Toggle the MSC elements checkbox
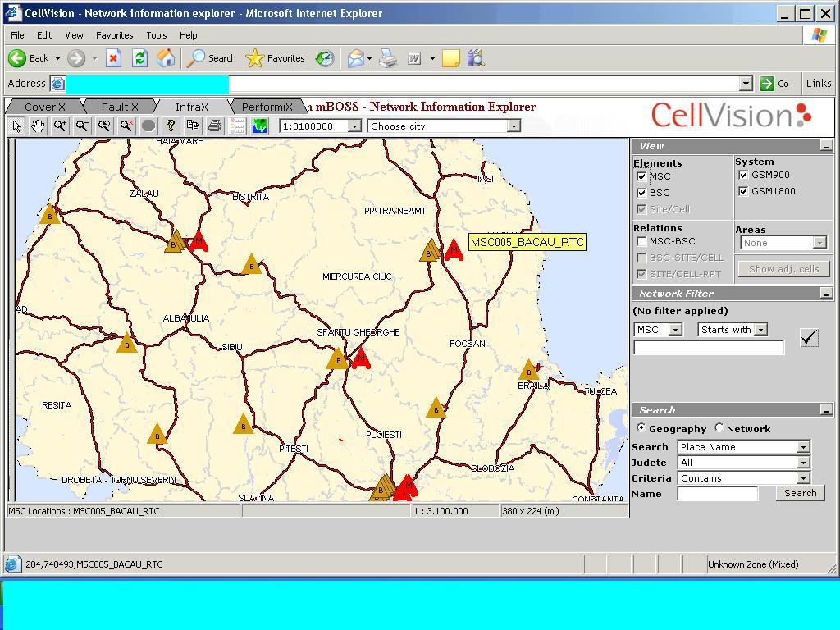This screenshot has width=840, height=630. (x=641, y=176)
